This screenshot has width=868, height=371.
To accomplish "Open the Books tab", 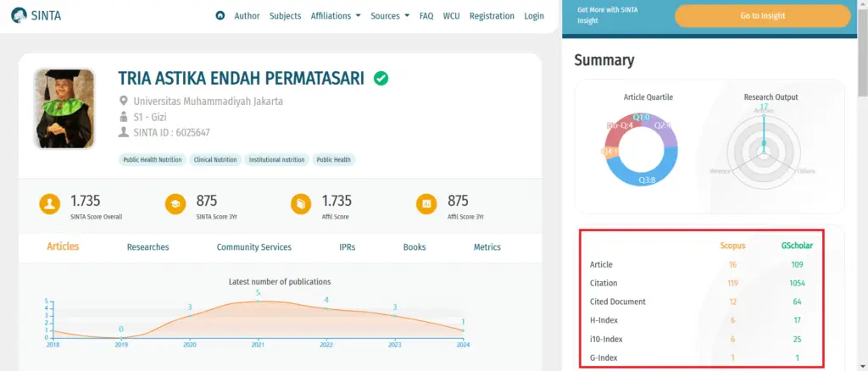I will pos(415,247).
